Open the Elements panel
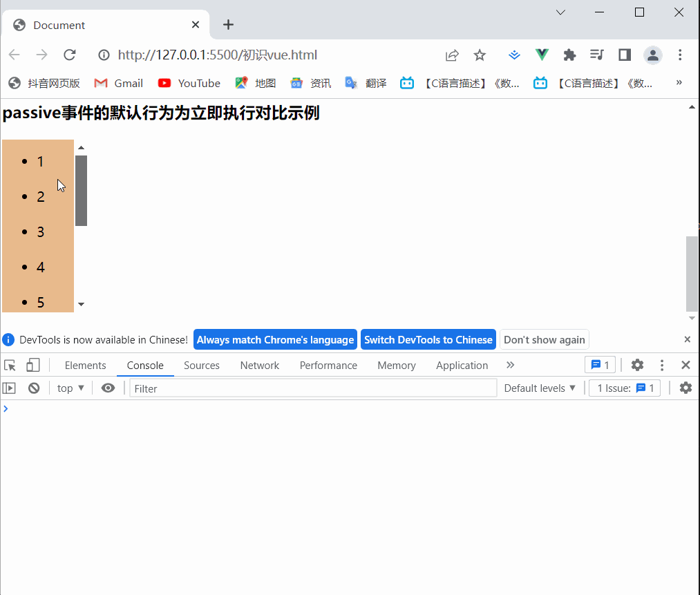The image size is (700, 595). point(85,365)
